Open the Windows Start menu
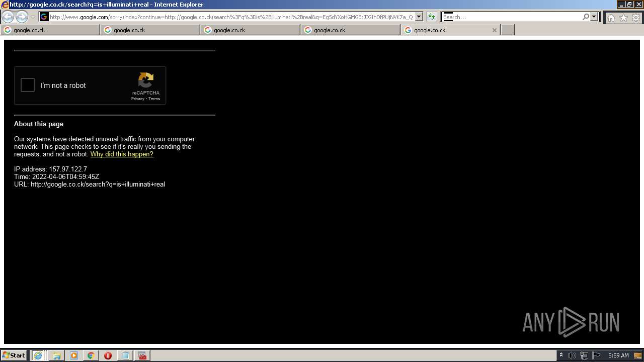The image size is (644, 362). click(x=14, y=355)
